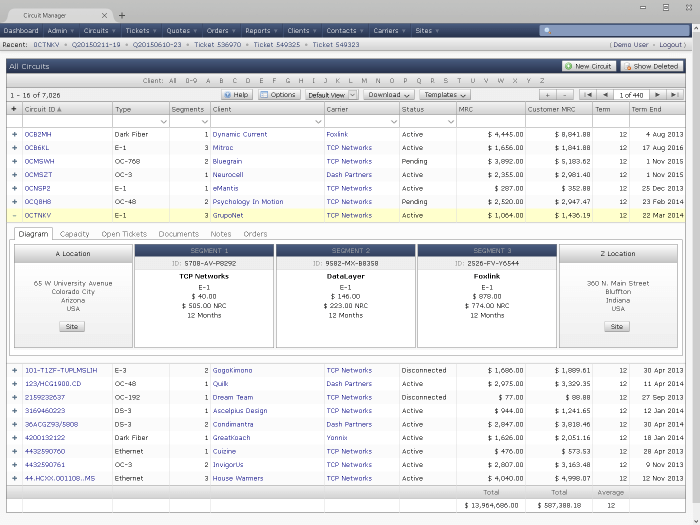Open the Download dropdown

[389, 94]
